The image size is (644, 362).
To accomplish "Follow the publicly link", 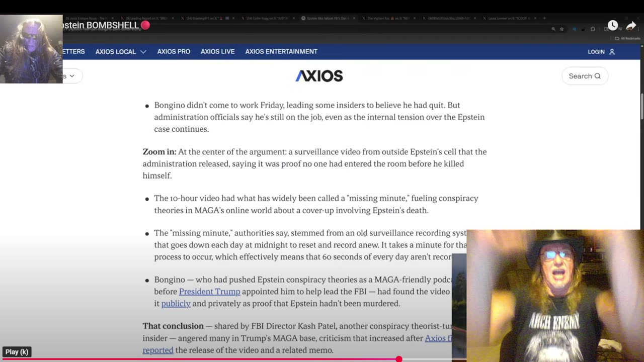I will pyautogui.click(x=176, y=304).
